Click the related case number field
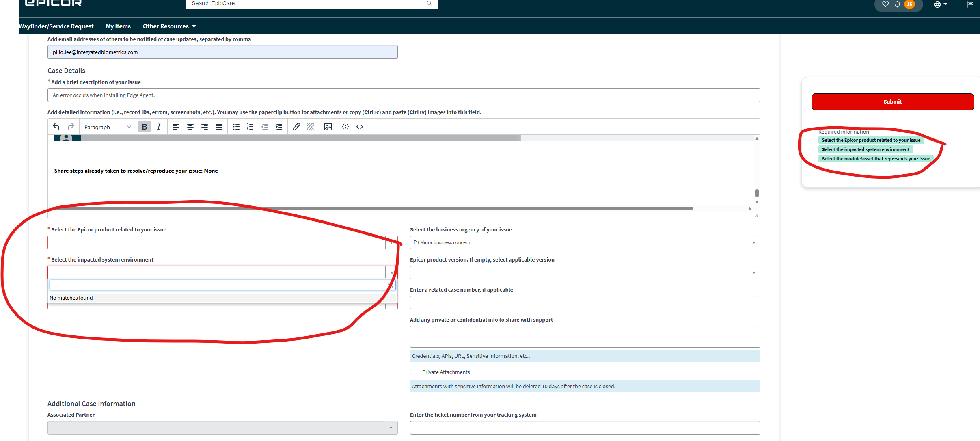 coord(585,303)
